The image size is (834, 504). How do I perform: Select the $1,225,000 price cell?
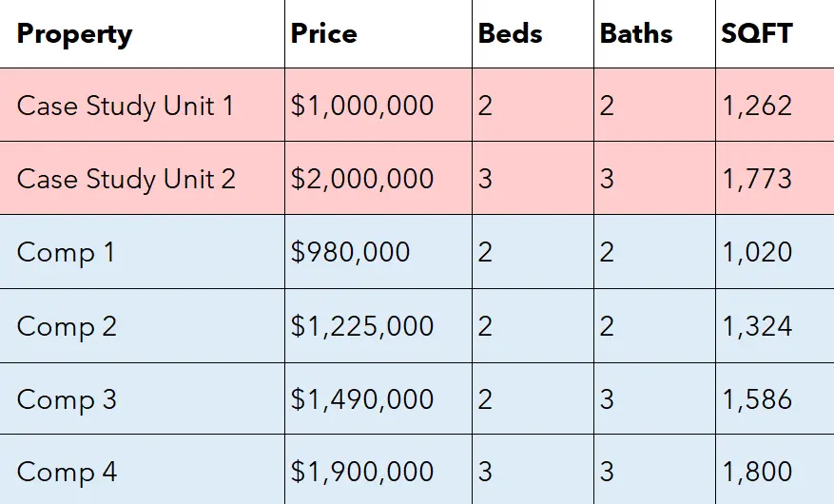click(362, 326)
